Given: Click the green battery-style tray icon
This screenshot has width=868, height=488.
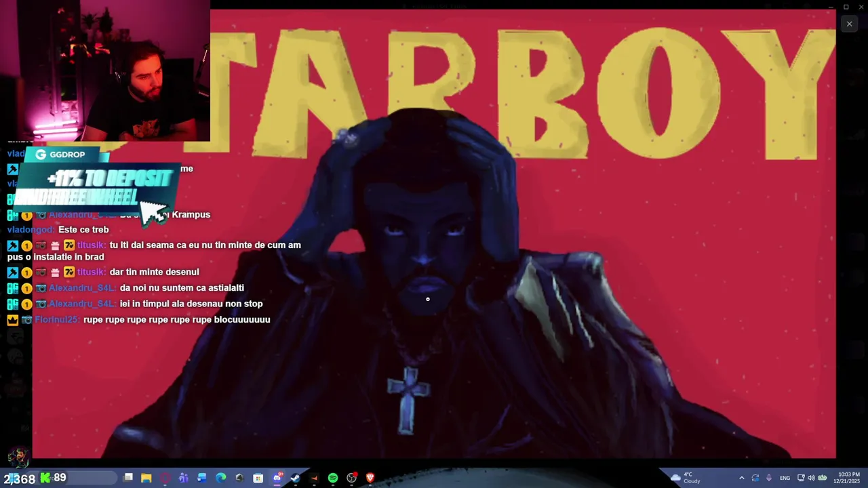Looking at the screenshot, I should [x=822, y=478].
